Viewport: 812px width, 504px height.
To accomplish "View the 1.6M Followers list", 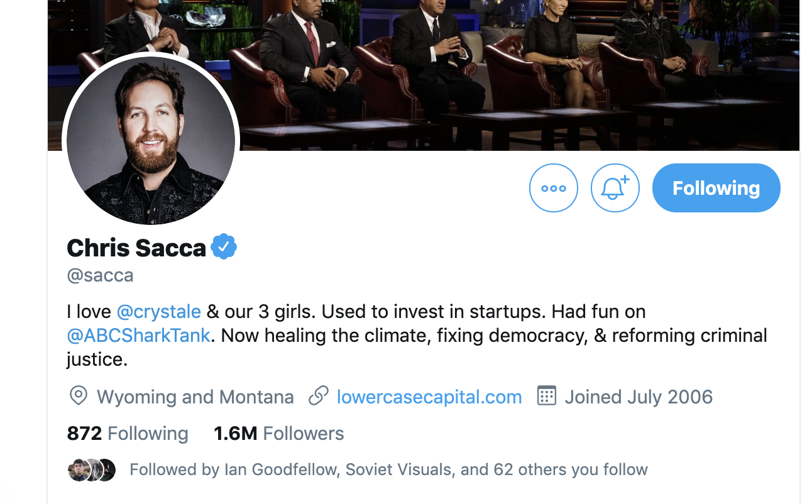I will pyautogui.click(x=279, y=434).
